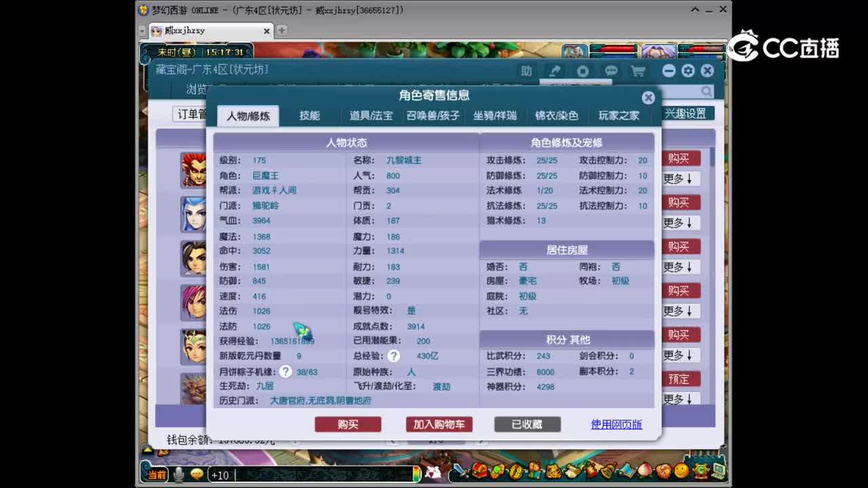
Task: Click the round record icon in 藏宝阁 header
Action: (583, 70)
